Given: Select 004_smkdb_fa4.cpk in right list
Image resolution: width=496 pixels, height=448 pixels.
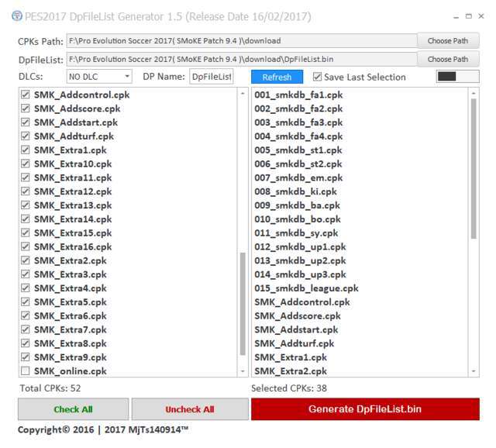Looking at the screenshot, I should [298, 136].
